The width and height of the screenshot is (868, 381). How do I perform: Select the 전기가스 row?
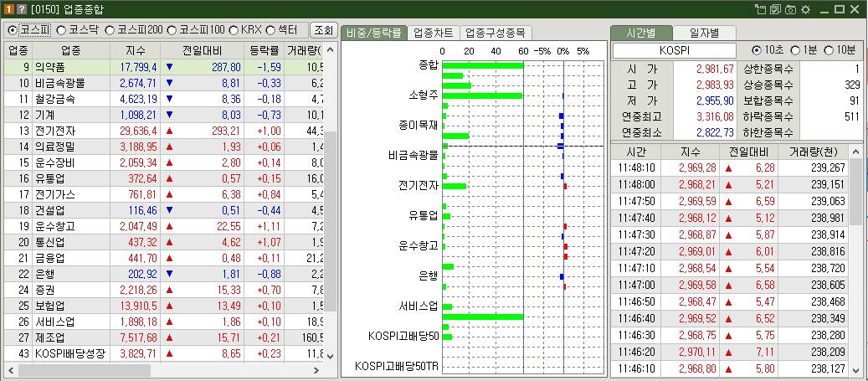(x=164, y=195)
